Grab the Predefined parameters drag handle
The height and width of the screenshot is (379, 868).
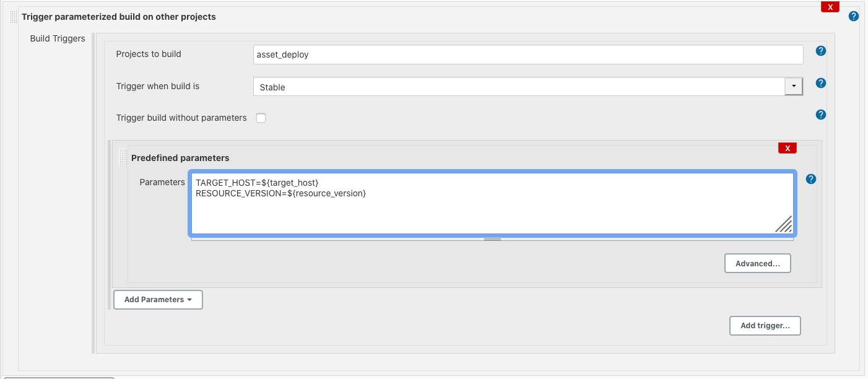click(123, 158)
